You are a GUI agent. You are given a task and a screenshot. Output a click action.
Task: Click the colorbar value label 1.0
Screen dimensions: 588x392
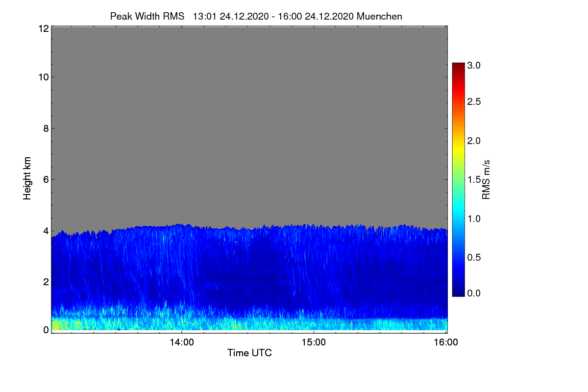[474, 219]
